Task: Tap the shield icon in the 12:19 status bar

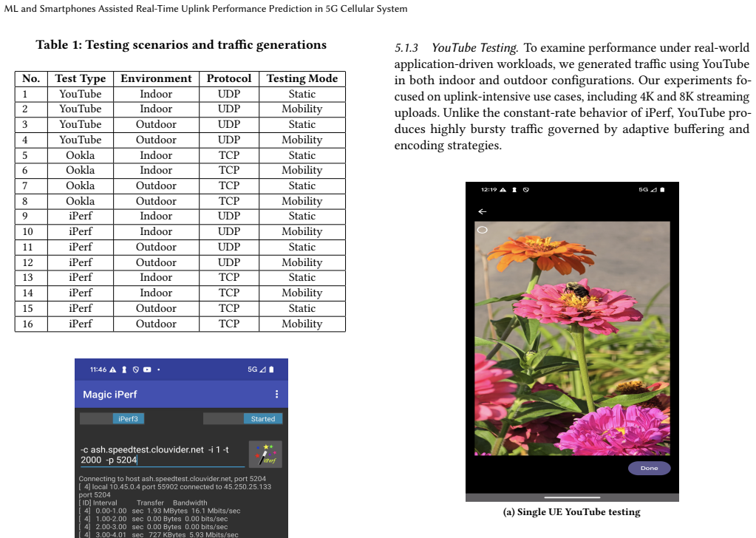Action: tap(526, 190)
